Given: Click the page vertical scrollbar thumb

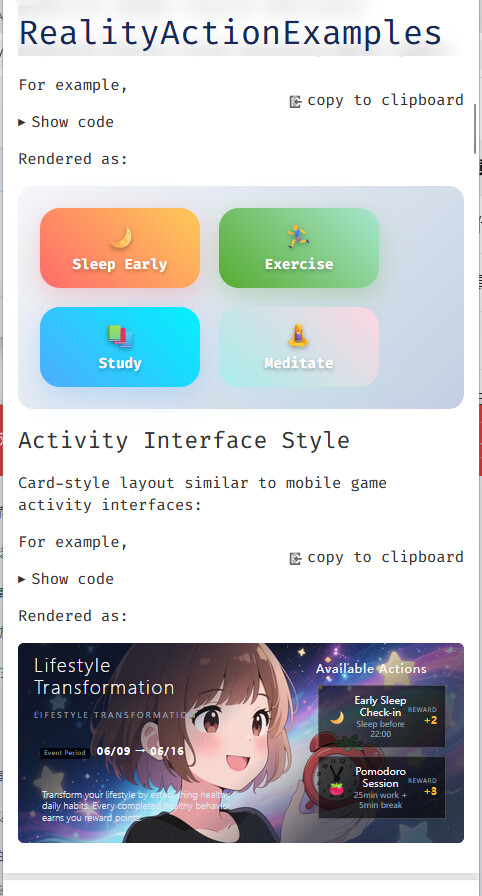Looking at the screenshot, I should [475, 130].
